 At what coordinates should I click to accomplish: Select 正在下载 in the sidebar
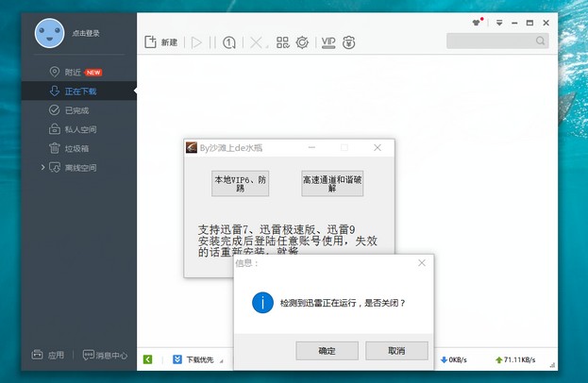coord(78,92)
